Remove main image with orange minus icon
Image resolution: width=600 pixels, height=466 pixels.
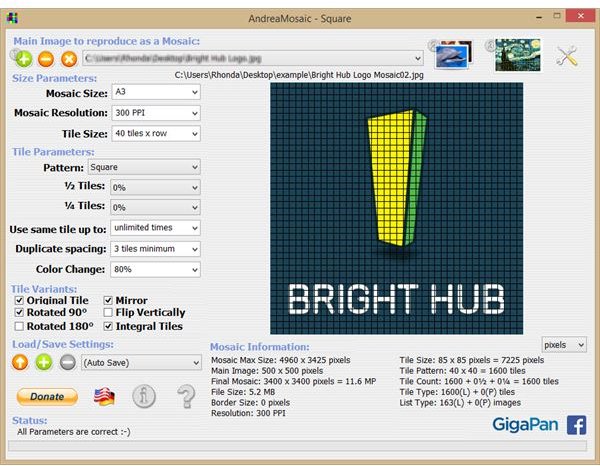click(x=46, y=59)
